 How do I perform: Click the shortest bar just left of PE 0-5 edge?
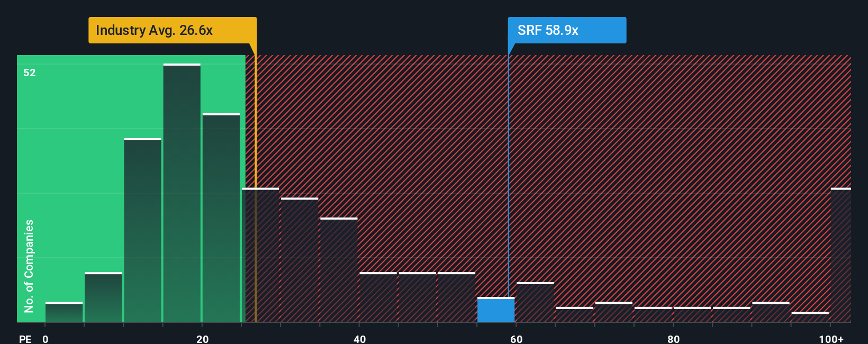pos(64,312)
